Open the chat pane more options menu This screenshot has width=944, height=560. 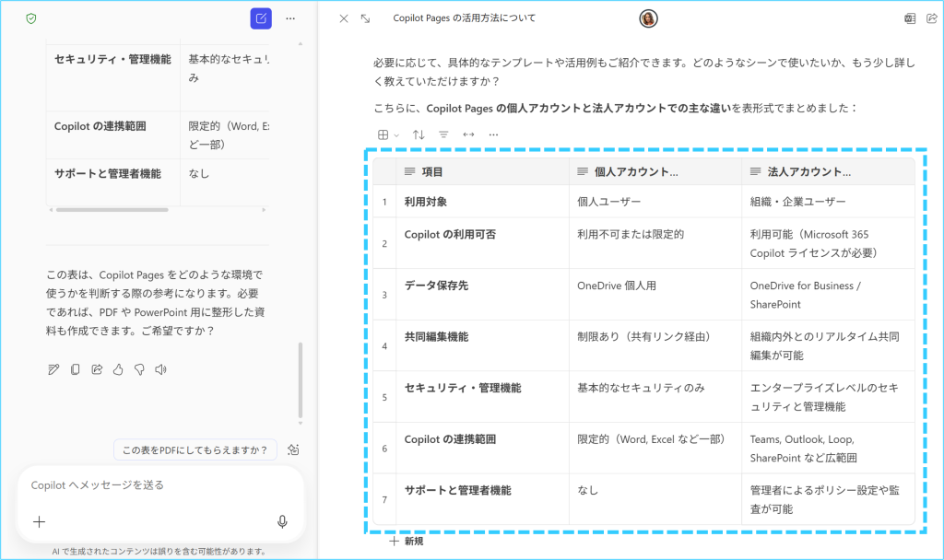[x=290, y=18]
